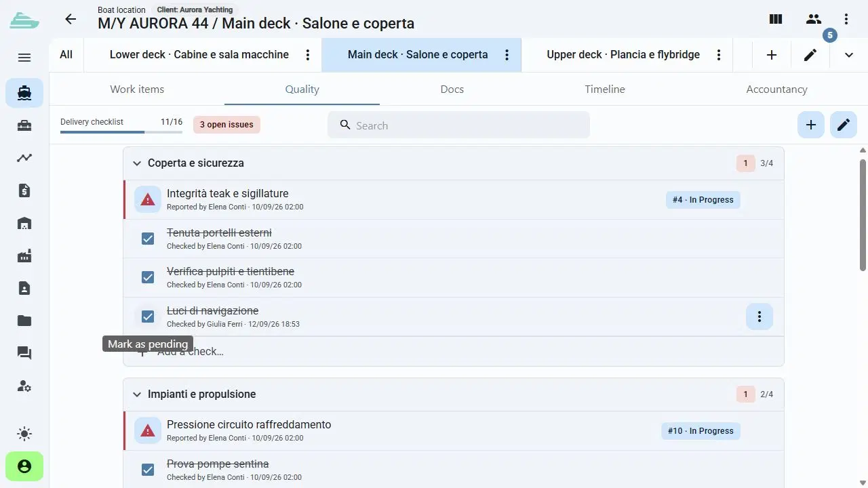This screenshot has width=868, height=488.
Task: Click the Impianti issue count badge 1
Action: pyautogui.click(x=745, y=394)
